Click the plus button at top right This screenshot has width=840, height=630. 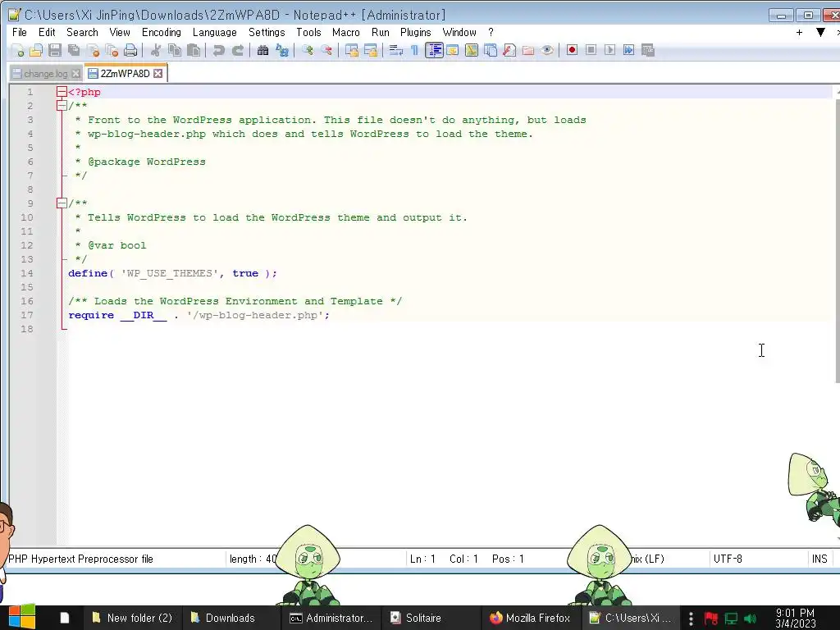tap(799, 32)
